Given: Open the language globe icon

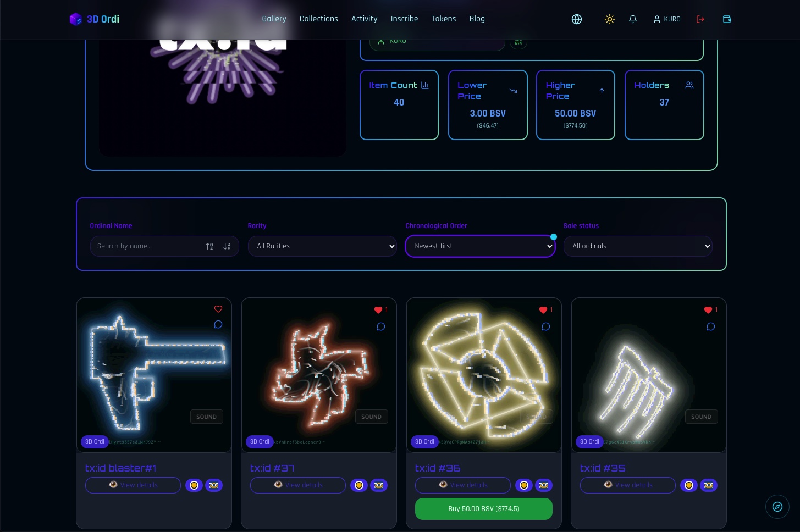Looking at the screenshot, I should click(x=577, y=19).
